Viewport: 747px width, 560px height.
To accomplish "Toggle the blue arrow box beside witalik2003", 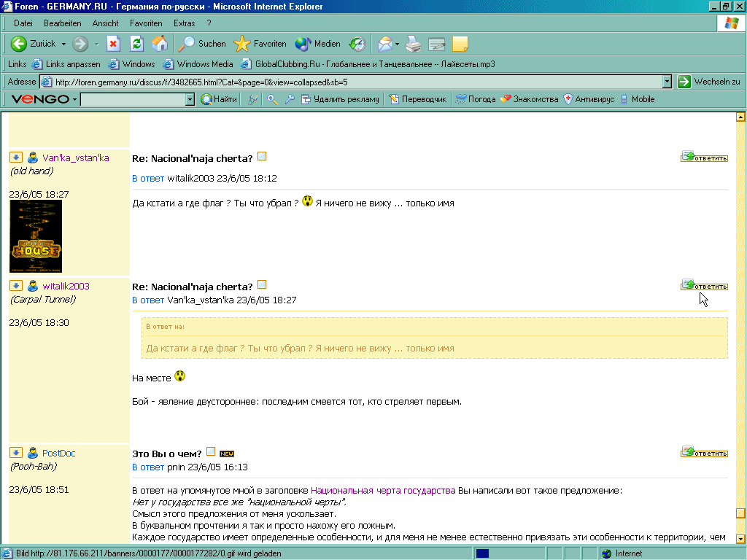I will 15,286.
